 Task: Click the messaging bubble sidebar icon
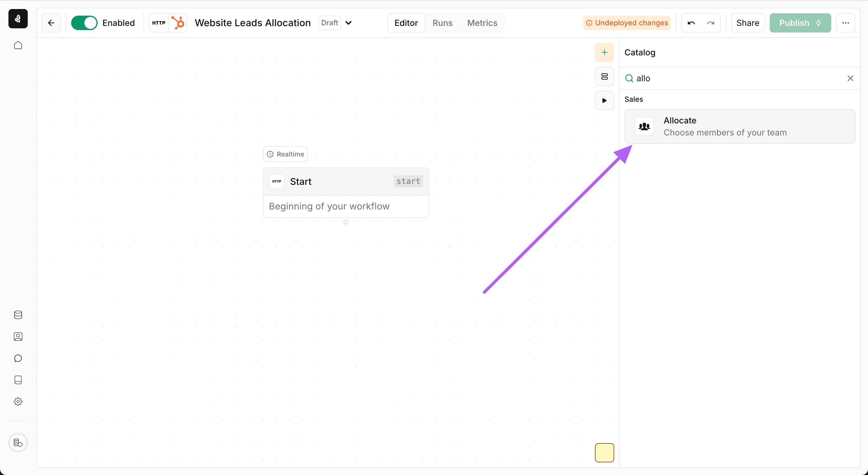click(18, 358)
